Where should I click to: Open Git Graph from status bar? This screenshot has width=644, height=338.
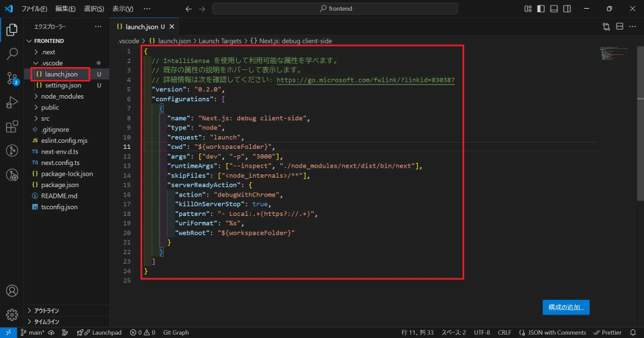(x=176, y=333)
